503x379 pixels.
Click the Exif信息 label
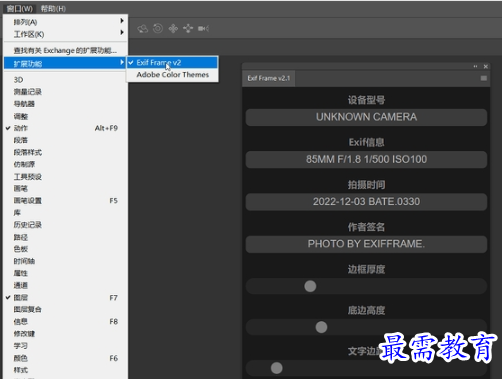click(366, 142)
